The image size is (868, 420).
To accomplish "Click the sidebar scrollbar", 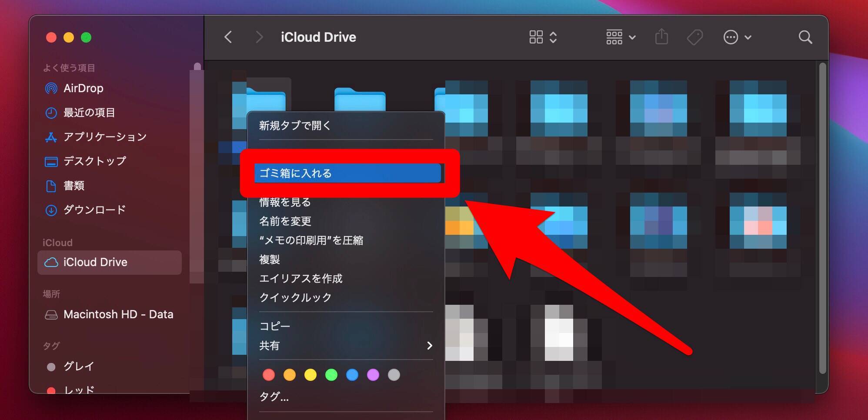I will pyautogui.click(x=197, y=174).
